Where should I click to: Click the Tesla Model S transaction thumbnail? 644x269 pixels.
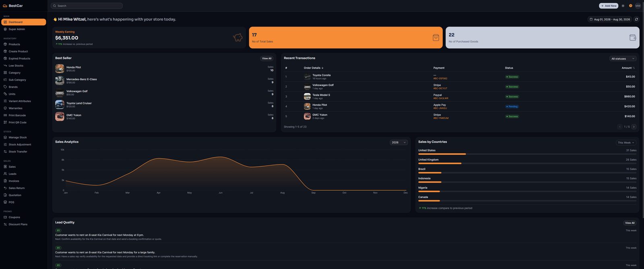click(x=307, y=97)
